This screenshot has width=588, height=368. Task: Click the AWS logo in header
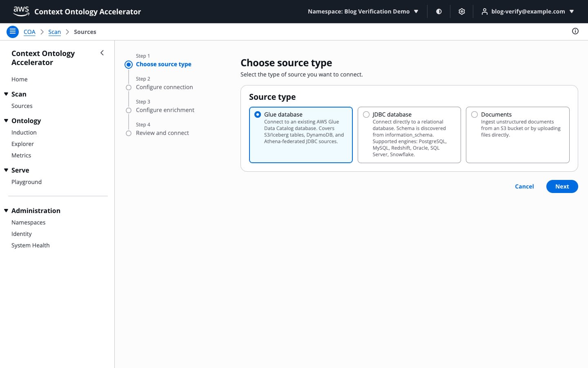[x=21, y=11]
